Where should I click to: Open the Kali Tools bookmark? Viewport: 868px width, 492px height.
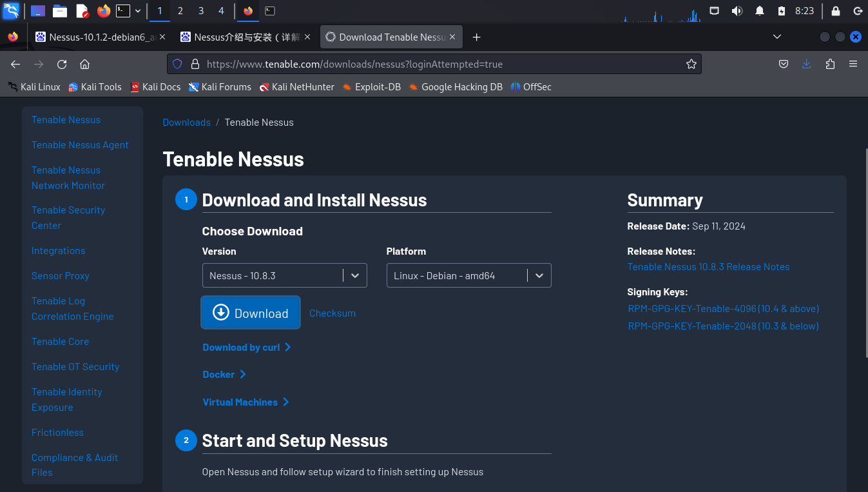click(95, 86)
